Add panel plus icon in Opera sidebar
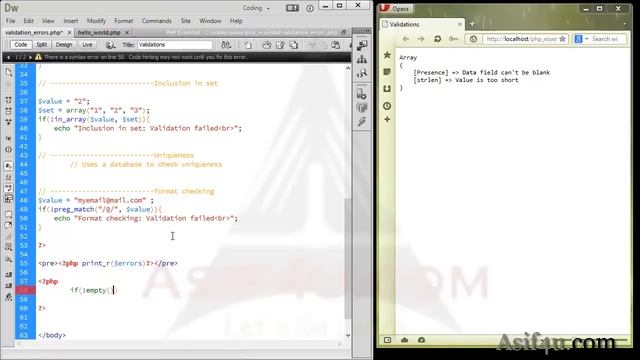The height and width of the screenshot is (360, 640). [387, 120]
